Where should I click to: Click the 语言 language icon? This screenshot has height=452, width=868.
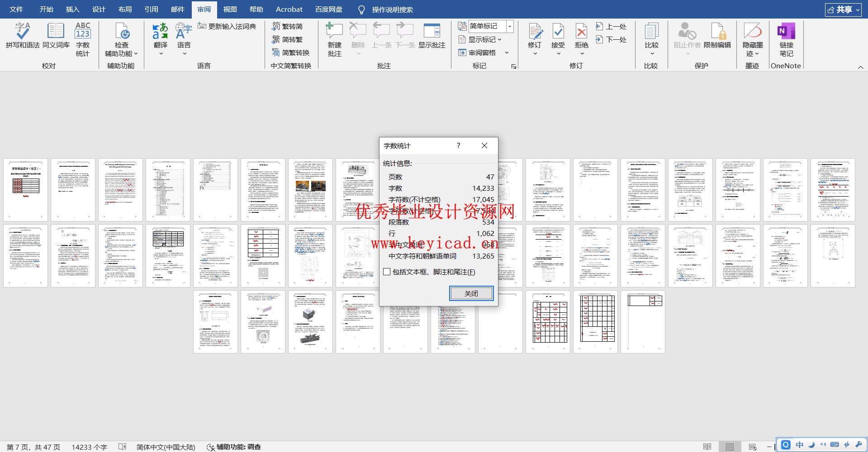click(x=184, y=32)
